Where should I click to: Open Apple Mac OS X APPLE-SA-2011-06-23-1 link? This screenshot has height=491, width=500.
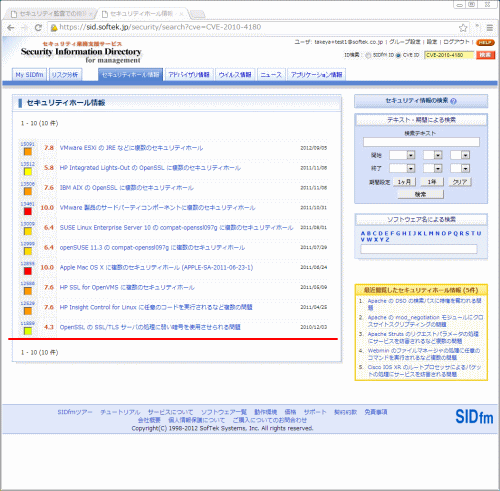pos(156,268)
